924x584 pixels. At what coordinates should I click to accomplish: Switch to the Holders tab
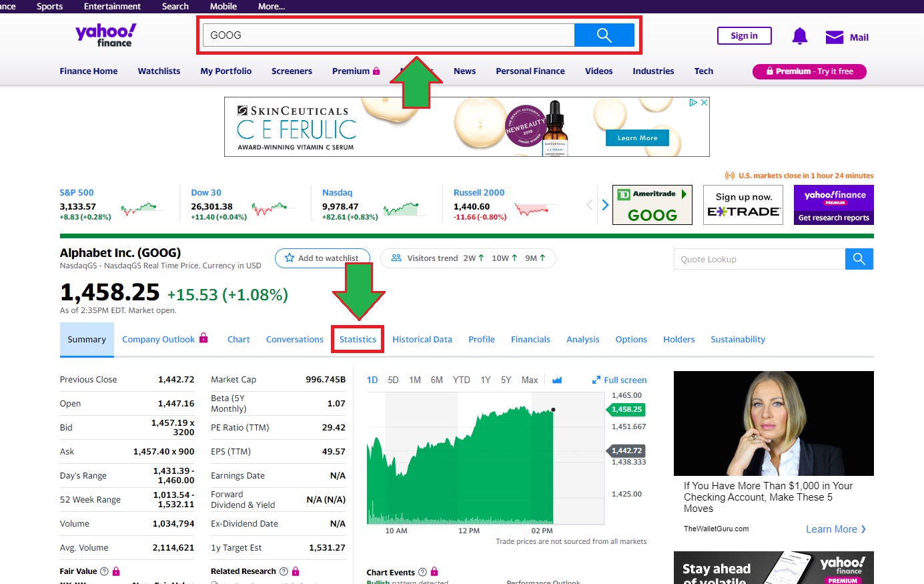pyautogui.click(x=679, y=339)
